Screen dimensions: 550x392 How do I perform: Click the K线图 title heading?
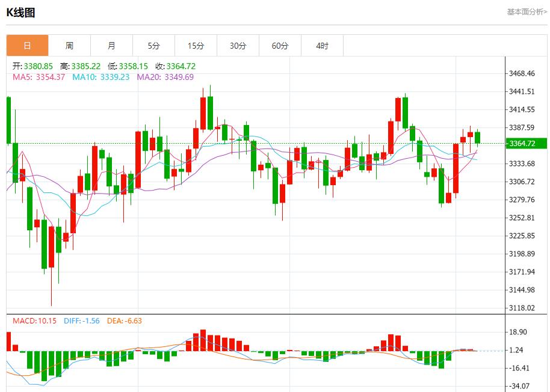(21, 12)
